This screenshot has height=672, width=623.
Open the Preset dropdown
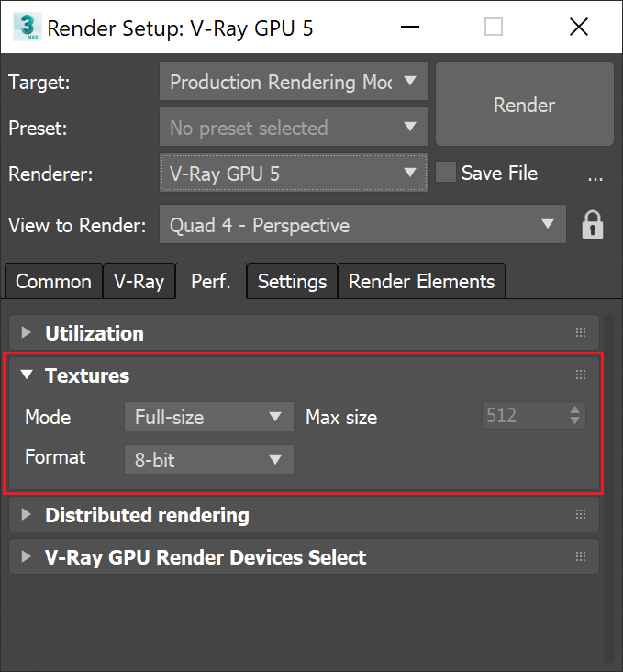click(x=294, y=127)
